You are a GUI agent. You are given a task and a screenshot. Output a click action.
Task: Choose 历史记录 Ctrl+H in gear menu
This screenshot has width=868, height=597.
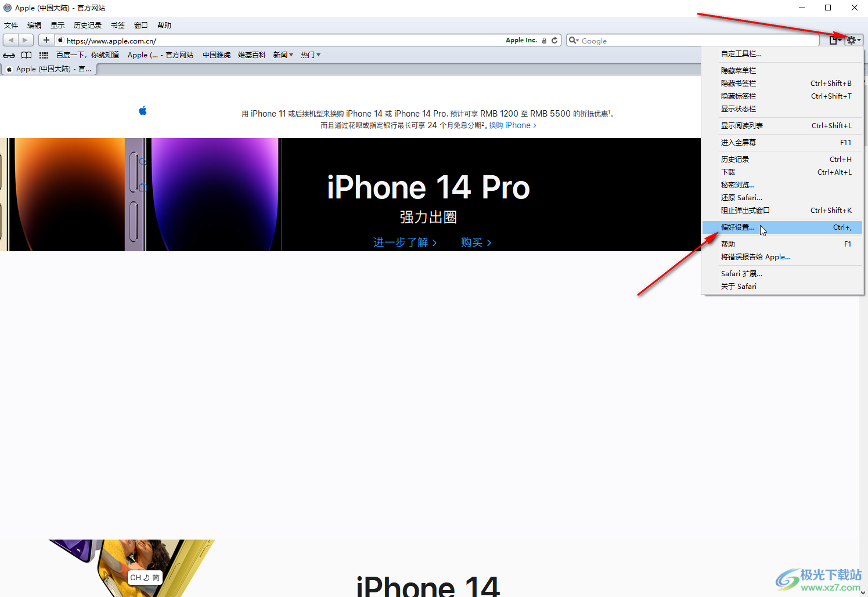point(782,159)
